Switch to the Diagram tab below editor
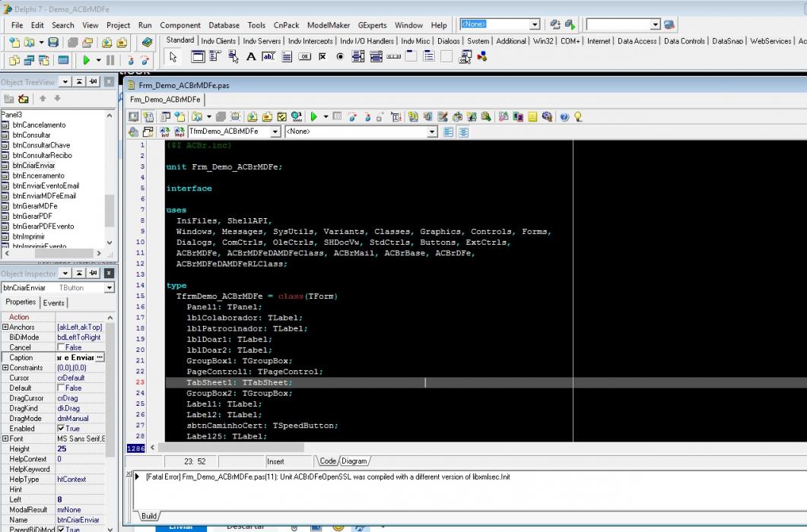 click(354, 461)
